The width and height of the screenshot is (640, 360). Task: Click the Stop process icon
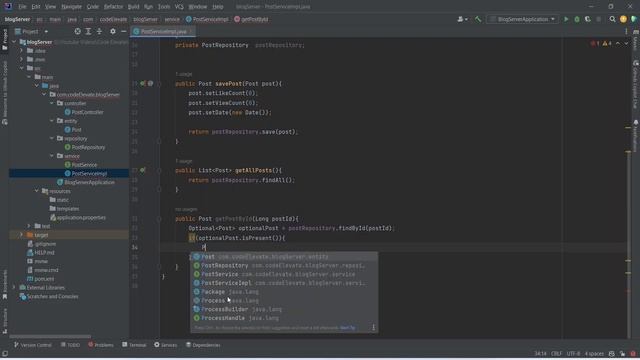[x=599, y=19]
